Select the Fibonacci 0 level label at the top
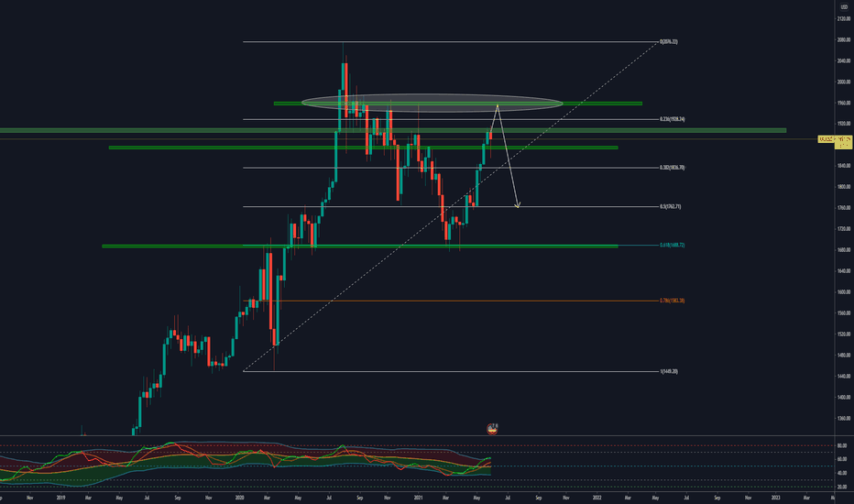The height and width of the screenshot is (504, 854). 668,41
